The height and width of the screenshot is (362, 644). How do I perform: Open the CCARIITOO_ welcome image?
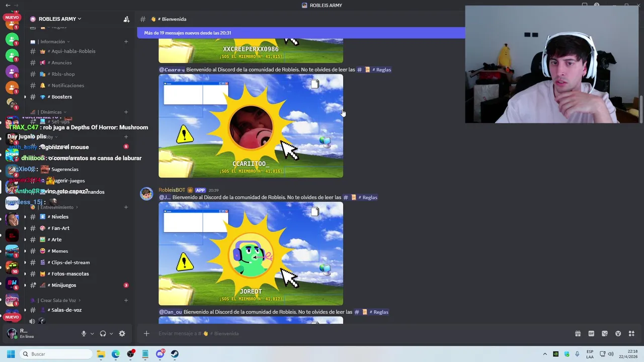(251, 126)
